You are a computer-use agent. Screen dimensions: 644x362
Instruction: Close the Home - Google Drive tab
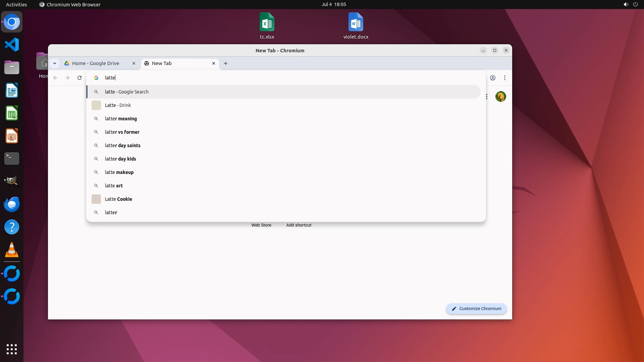click(x=134, y=63)
